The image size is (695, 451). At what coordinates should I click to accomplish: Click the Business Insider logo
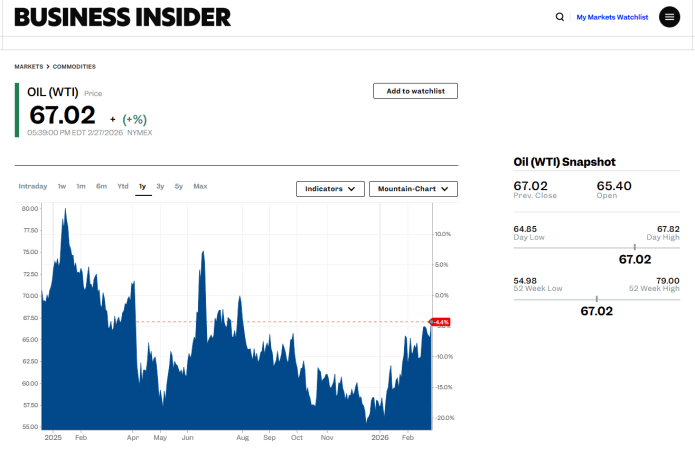click(122, 17)
